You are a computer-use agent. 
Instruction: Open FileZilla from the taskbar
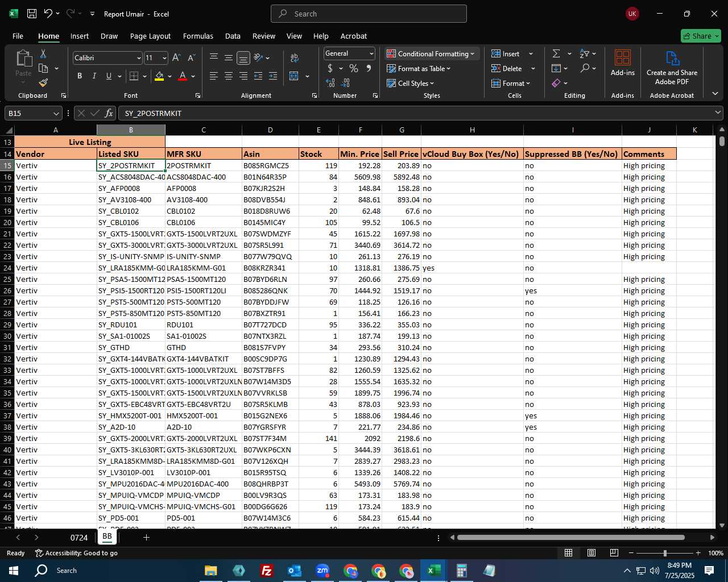[x=266, y=570]
